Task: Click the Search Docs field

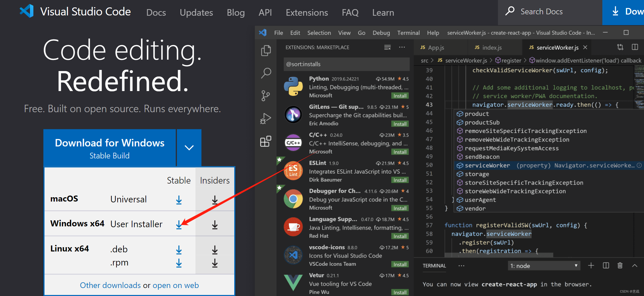Action: point(550,12)
